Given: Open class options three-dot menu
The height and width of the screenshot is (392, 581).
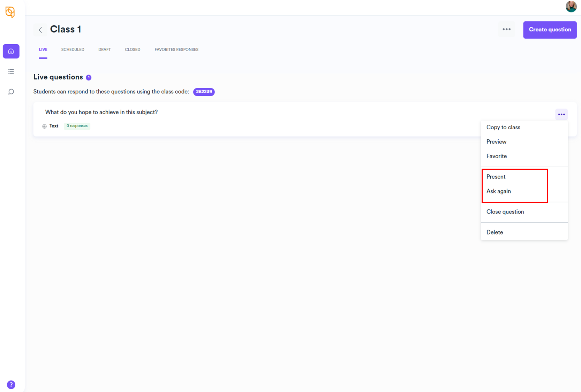Looking at the screenshot, I should (x=506, y=30).
